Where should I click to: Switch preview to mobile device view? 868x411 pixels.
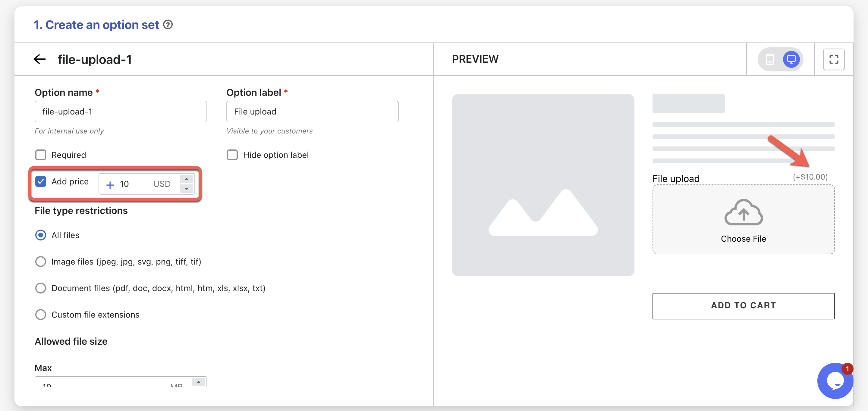(x=770, y=59)
